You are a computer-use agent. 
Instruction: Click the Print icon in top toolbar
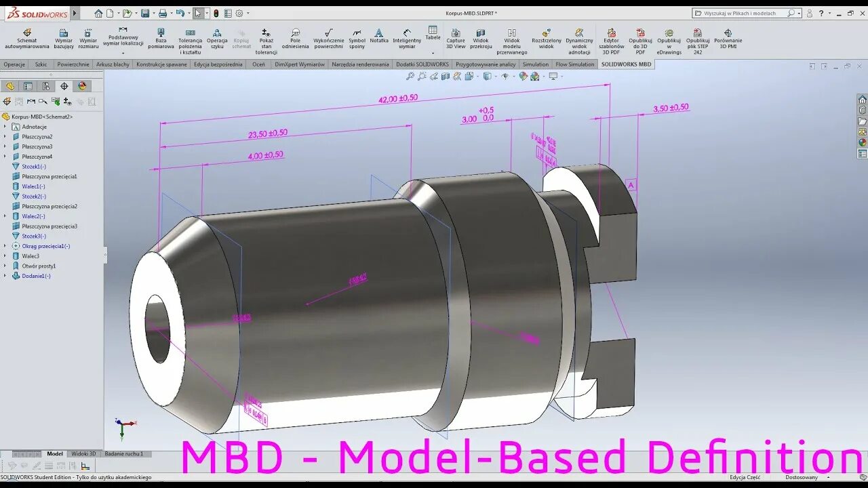pyautogui.click(x=162, y=13)
